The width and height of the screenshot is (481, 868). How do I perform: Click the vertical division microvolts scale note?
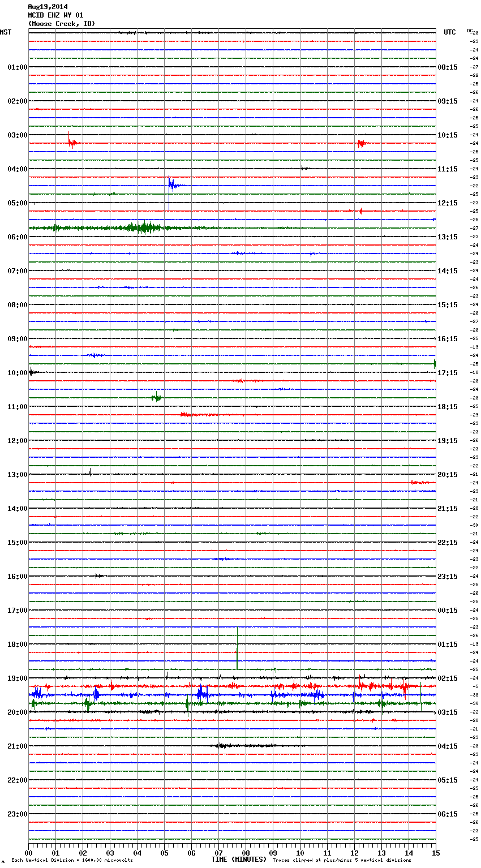pyautogui.click(x=72, y=861)
